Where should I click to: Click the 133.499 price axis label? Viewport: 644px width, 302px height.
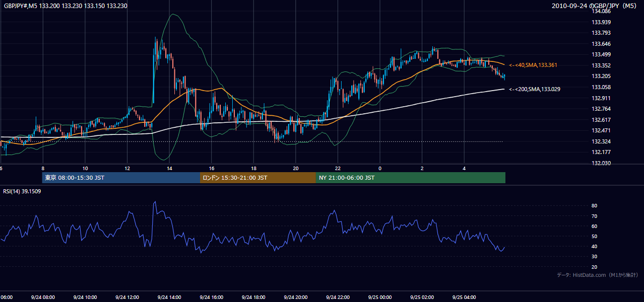[x=601, y=54]
